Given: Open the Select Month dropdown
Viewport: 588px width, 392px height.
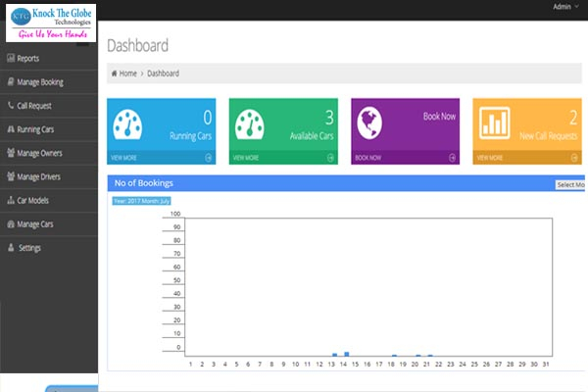Looking at the screenshot, I should (x=570, y=184).
